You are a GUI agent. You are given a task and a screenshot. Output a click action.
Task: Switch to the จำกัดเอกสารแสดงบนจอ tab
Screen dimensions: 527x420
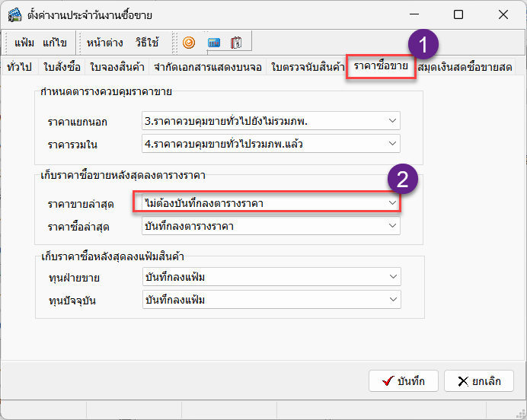coord(208,67)
